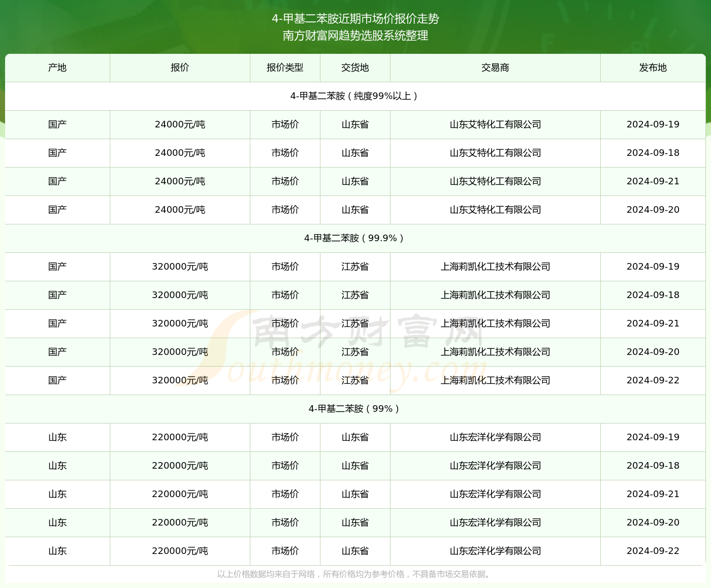Click date 2024-09-21 for 上海莉凯化工技术有限公司
The width and height of the screenshot is (711, 588).
tap(653, 323)
